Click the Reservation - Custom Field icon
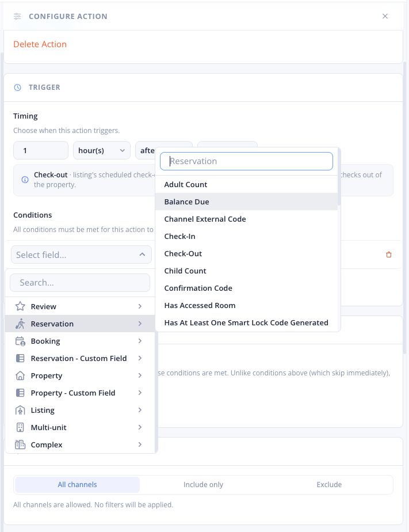 (20, 358)
